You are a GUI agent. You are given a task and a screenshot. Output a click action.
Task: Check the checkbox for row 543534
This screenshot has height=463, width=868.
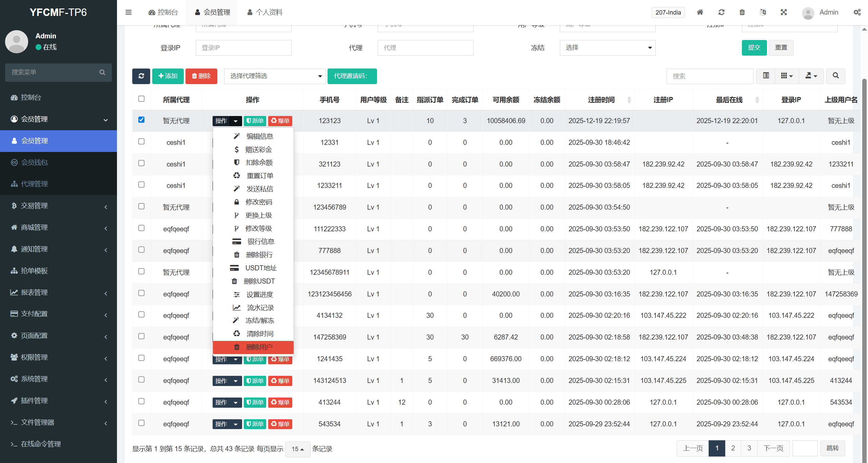141,423
